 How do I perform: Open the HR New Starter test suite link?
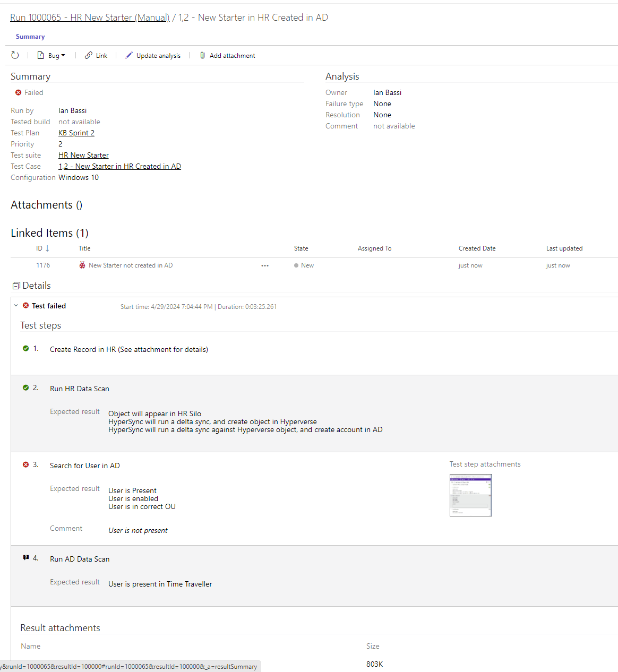tap(83, 155)
